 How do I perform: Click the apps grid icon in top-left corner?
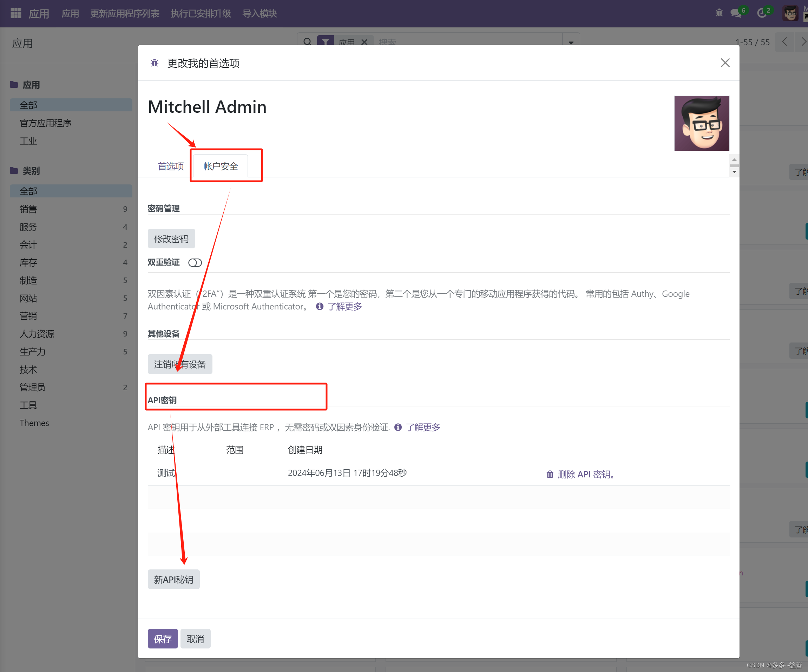(x=15, y=13)
